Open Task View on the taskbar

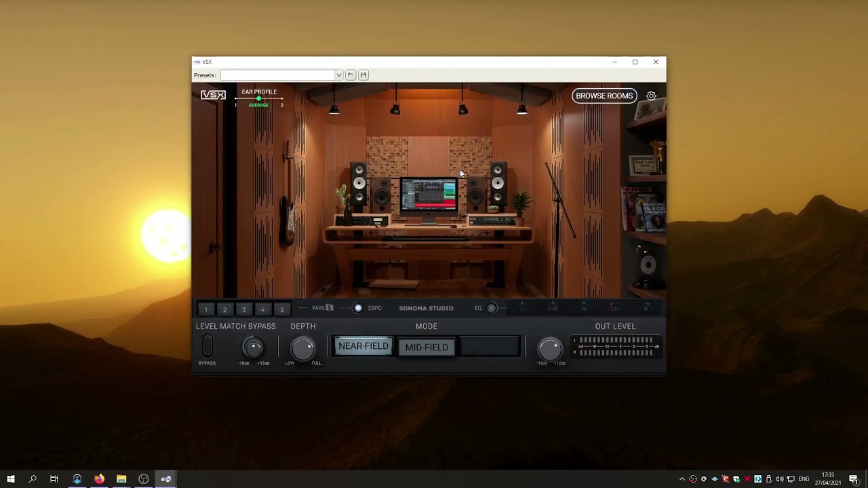pyautogui.click(x=54, y=479)
